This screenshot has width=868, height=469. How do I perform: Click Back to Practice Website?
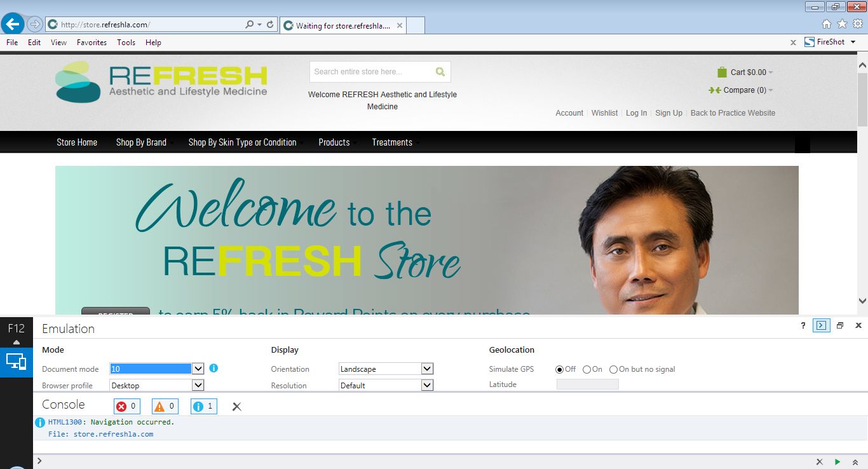click(733, 113)
